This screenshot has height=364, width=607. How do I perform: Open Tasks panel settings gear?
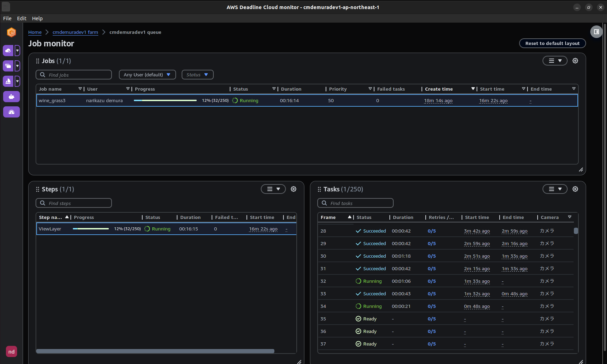tap(575, 189)
